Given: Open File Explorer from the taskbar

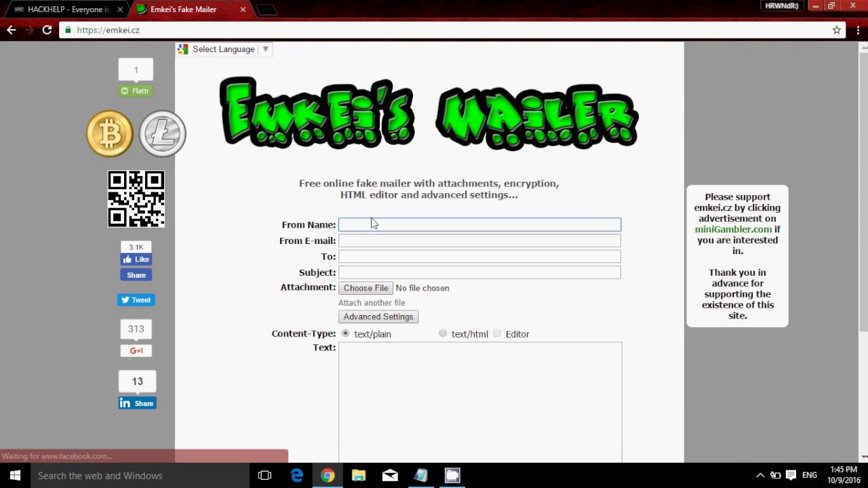Looking at the screenshot, I should pos(359,475).
